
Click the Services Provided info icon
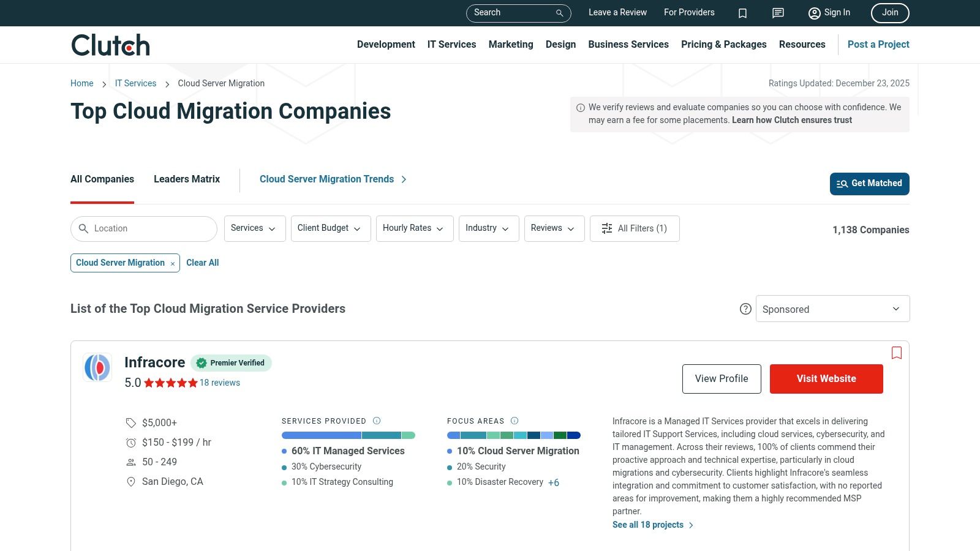tap(376, 421)
